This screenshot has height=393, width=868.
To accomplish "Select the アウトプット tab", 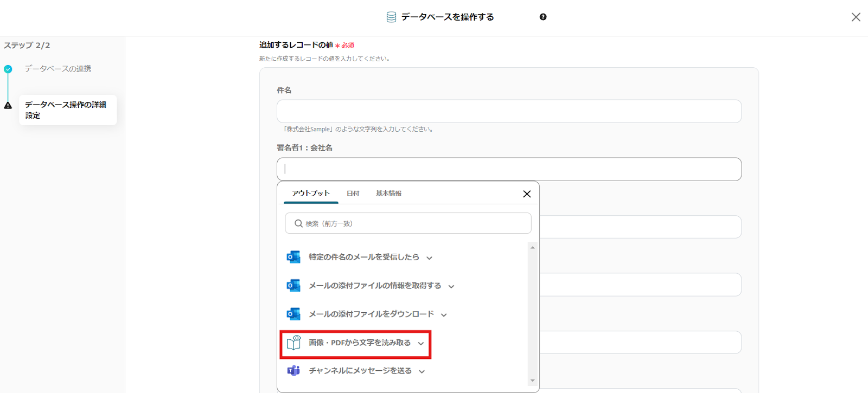I will [x=310, y=194].
